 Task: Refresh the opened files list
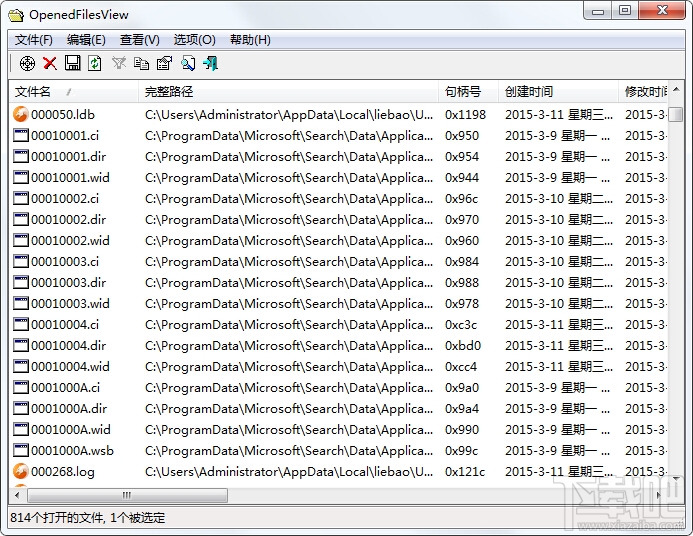95,63
